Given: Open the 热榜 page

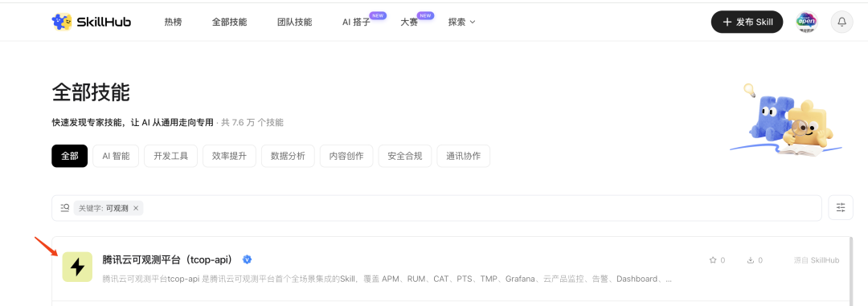Looking at the screenshot, I should [173, 22].
